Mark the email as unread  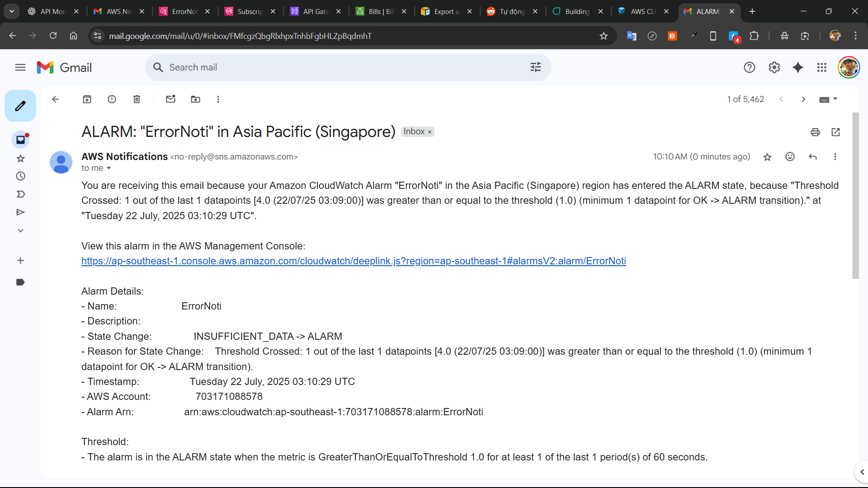[170, 99]
